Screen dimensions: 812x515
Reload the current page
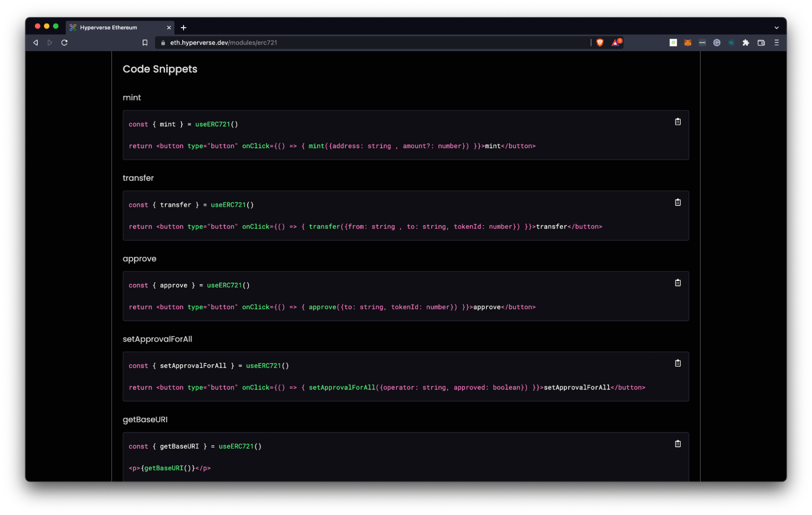[x=64, y=43]
